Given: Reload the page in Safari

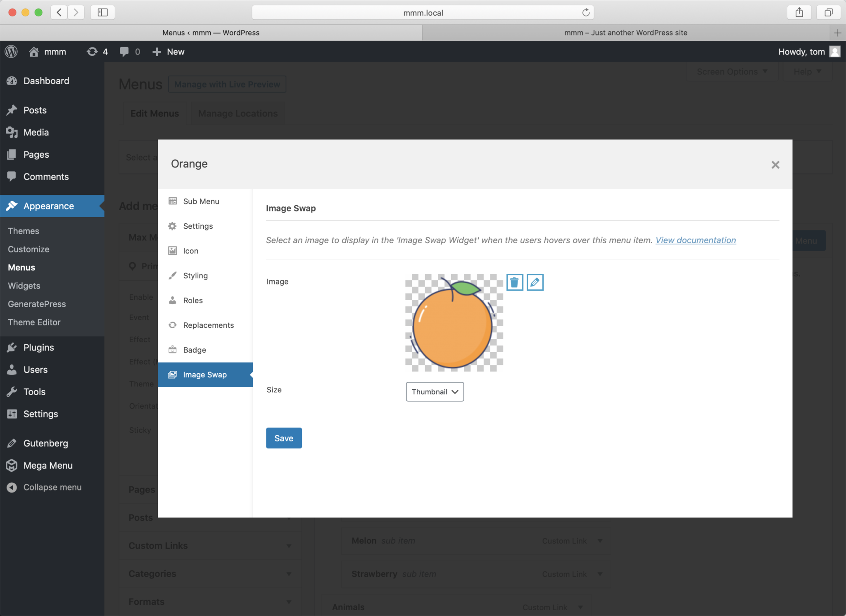Looking at the screenshot, I should pos(585,12).
